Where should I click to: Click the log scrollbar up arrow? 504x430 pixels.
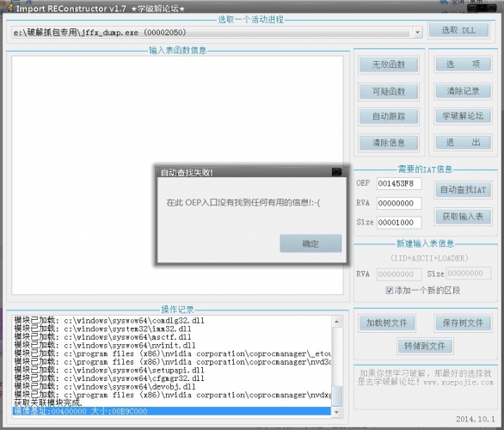pos(336,322)
